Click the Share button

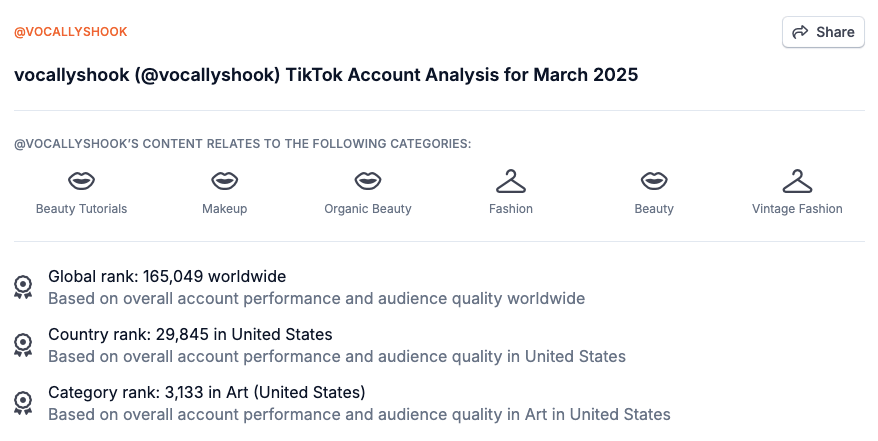click(823, 32)
